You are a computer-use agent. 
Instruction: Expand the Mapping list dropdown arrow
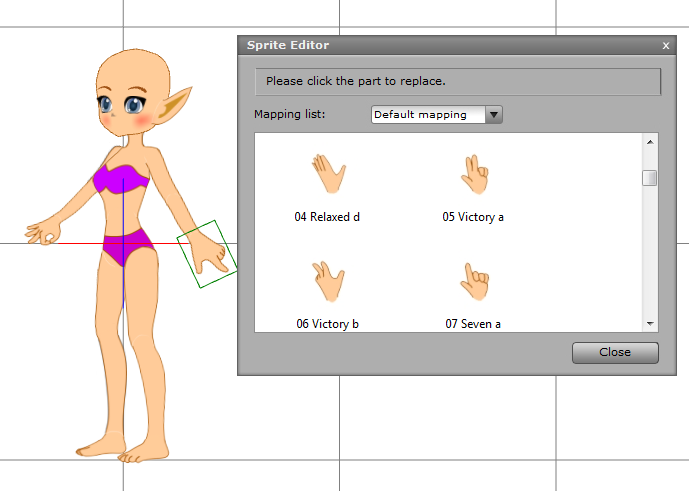tap(493, 115)
